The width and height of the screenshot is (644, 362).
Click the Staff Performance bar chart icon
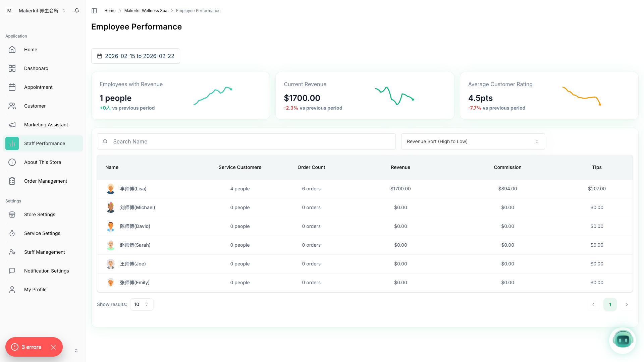(x=12, y=143)
